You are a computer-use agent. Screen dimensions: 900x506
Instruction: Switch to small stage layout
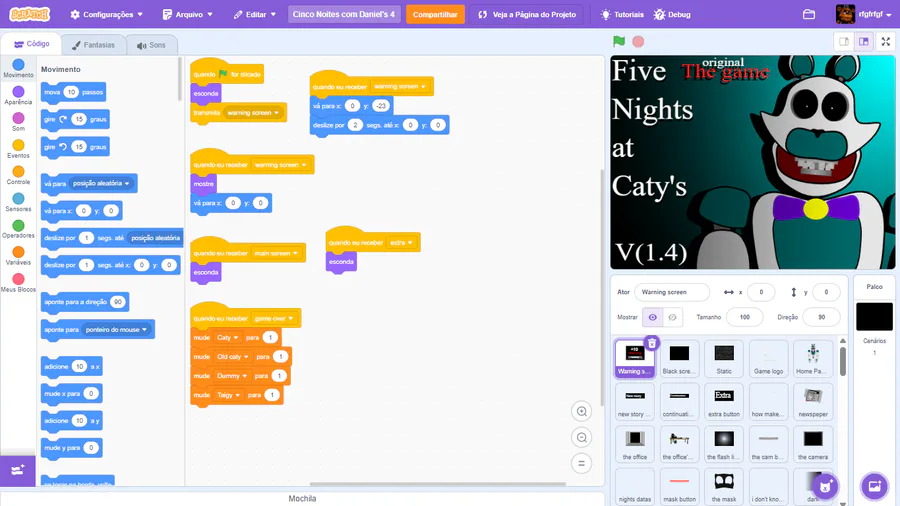tap(844, 41)
